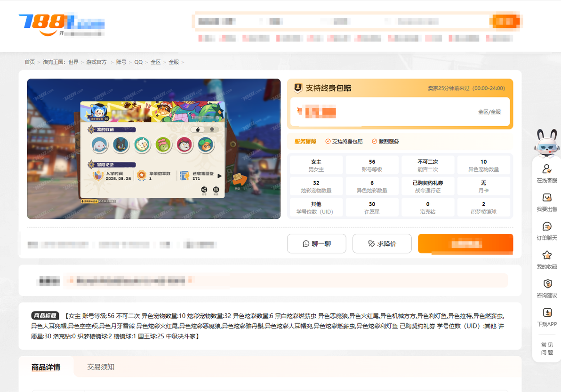Click the 战令通行证 attribute cell
The image size is (561, 392).
[428, 186]
